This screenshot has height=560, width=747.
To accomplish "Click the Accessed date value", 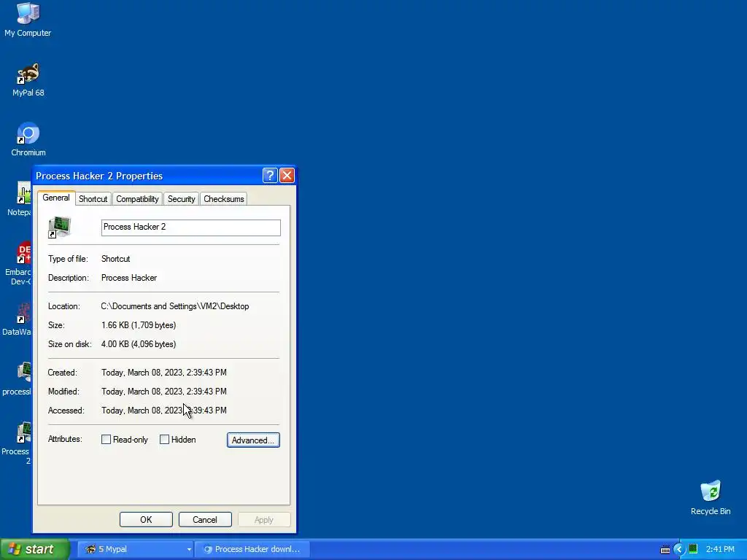I will click(164, 411).
